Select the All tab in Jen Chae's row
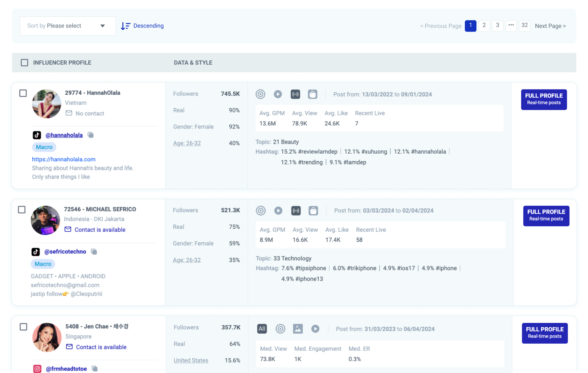 (x=262, y=329)
